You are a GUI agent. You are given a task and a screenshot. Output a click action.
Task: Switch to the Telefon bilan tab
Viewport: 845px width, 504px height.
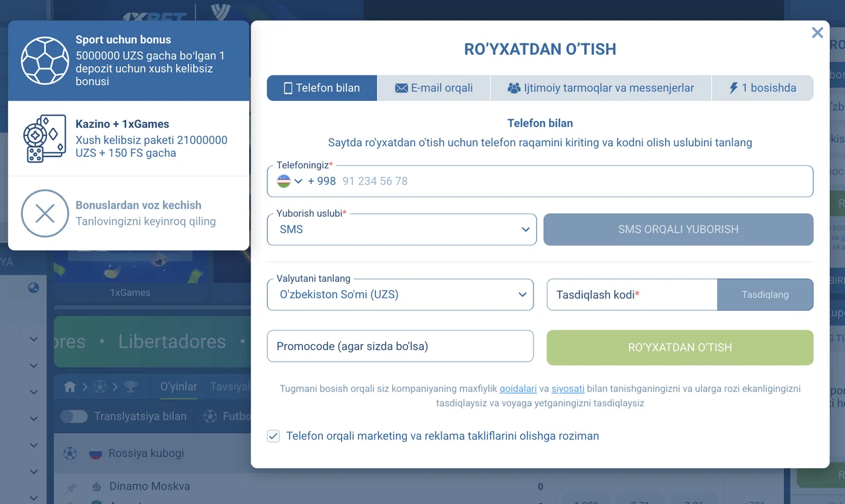[x=322, y=88]
